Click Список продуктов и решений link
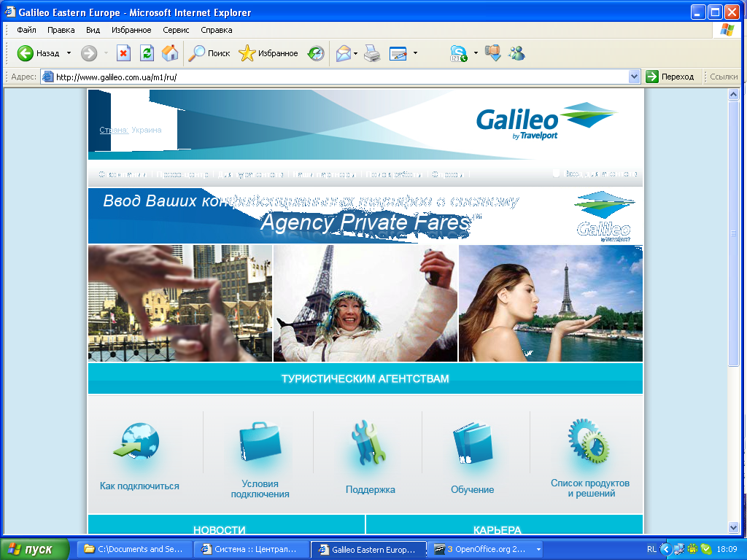The height and width of the screenshot is (560, 747). pos(589,488)
